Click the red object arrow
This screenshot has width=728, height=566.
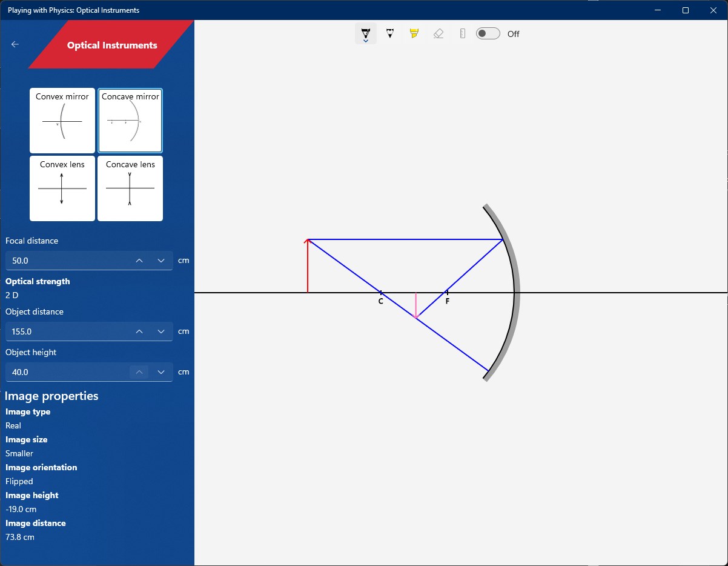point(308,266)
